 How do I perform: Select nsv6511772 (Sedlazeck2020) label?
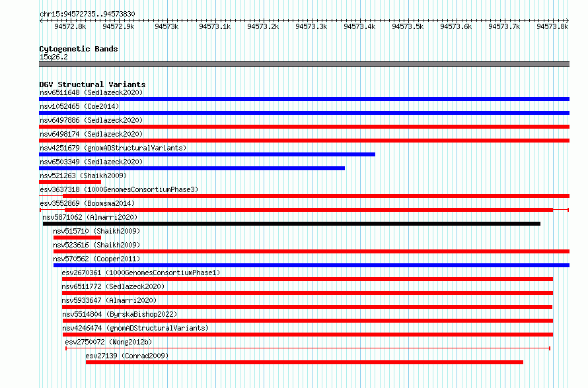tap(113, 286)
